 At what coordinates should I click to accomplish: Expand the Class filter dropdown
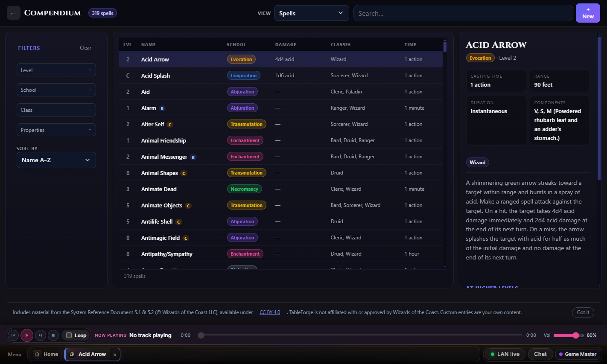point(56,110)
